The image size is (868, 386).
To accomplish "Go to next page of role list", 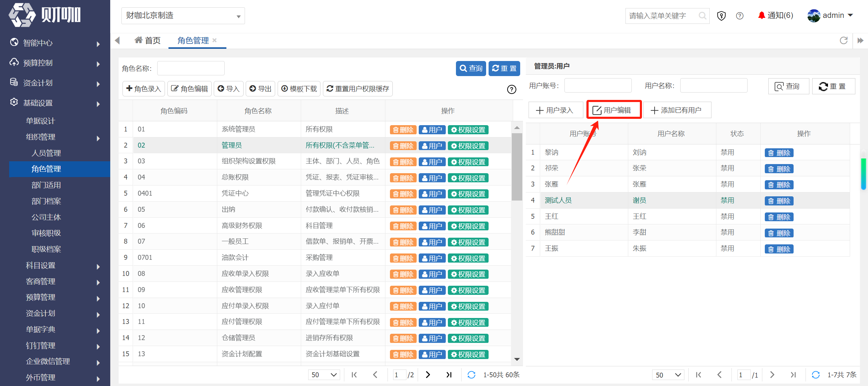I will [428, 375].
